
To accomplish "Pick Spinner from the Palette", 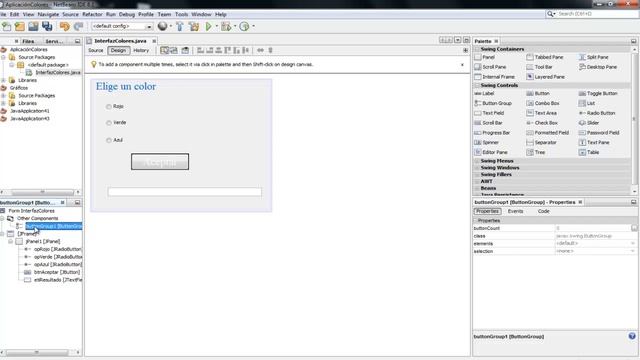I will [486, 142].
